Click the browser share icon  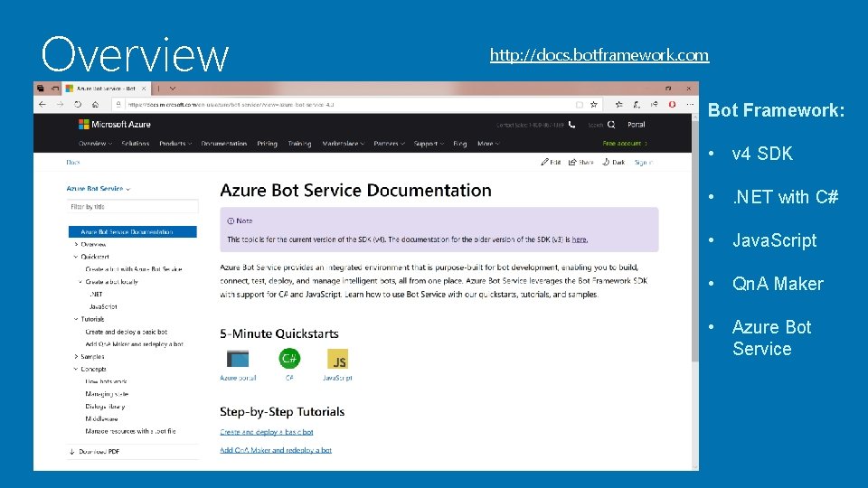655,104
